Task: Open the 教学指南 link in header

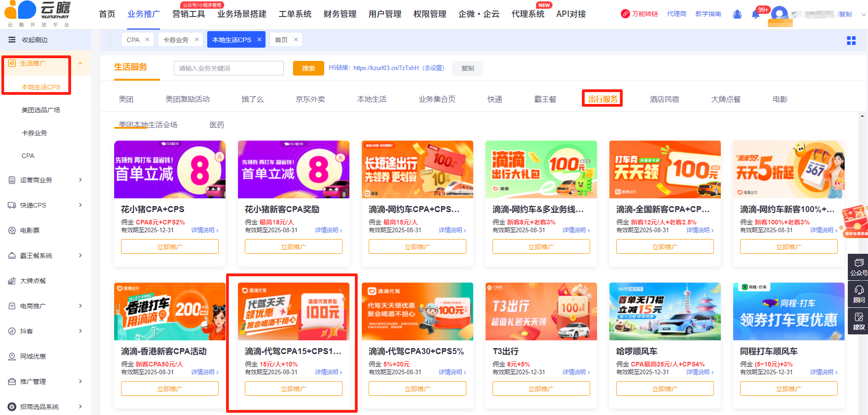Action: 708,14
